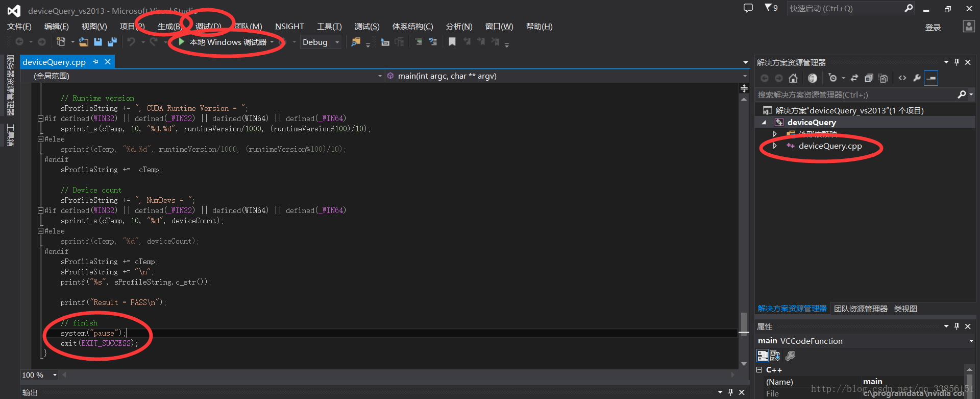Click the Sync with Active Document icon
Screen dimensions: 980x399
854,78
